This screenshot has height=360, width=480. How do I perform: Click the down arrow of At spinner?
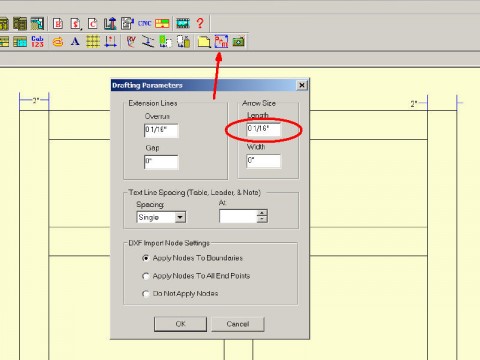pos(262,220)
